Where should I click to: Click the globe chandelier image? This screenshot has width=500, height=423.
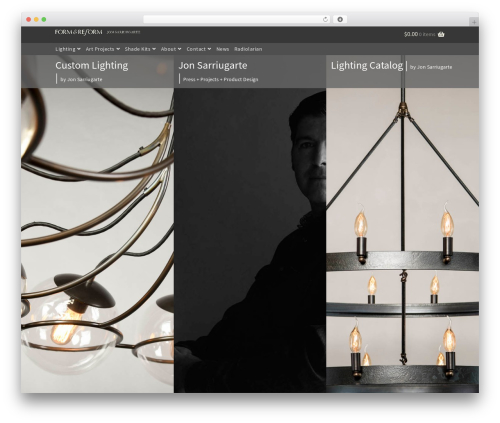click(x=97, y=240)
